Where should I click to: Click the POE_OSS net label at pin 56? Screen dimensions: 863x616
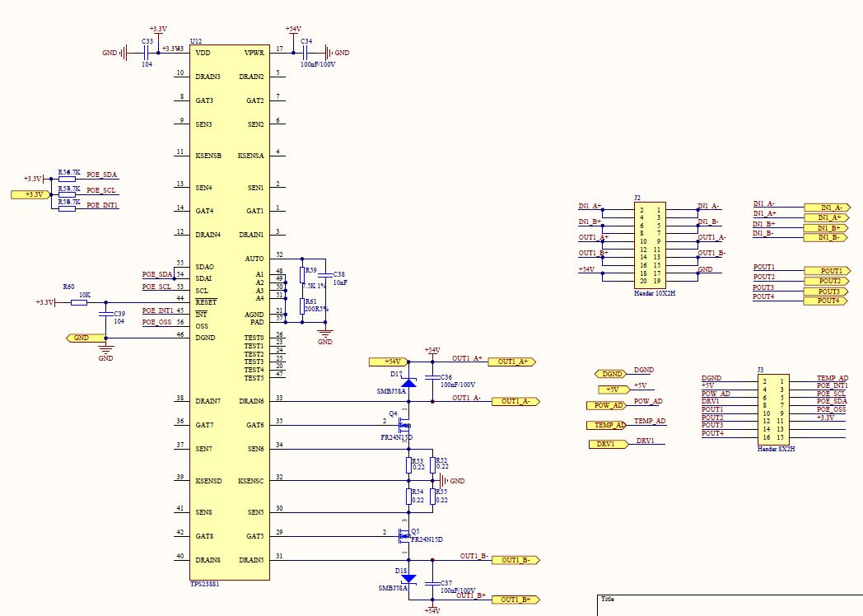[x=156, y=323]
